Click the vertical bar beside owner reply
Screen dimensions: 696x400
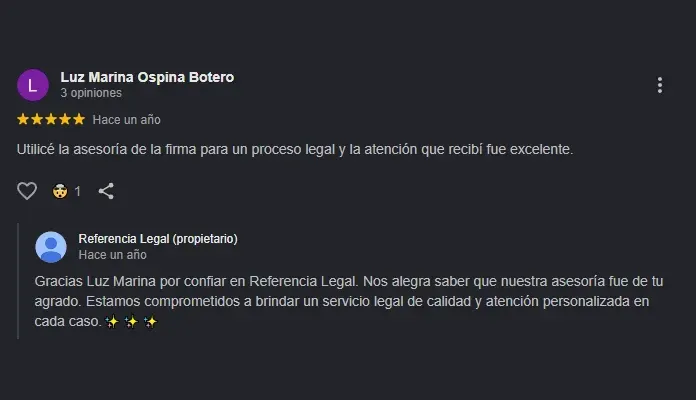[18, 281]
